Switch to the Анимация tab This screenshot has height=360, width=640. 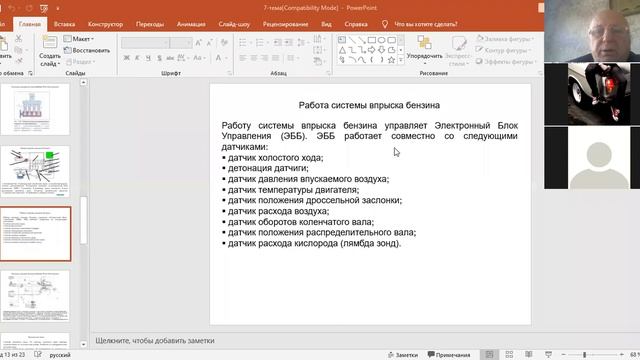point(191,24)
